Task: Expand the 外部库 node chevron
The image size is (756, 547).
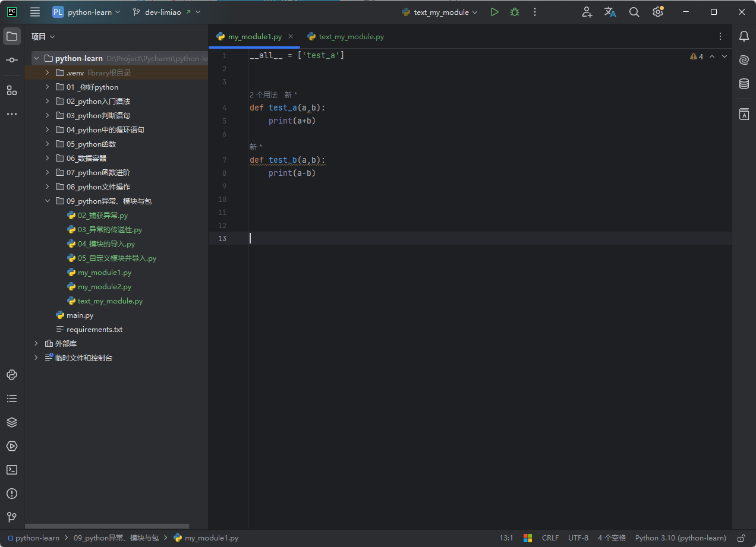Action: pyautogui.click(x=36, y=343)
